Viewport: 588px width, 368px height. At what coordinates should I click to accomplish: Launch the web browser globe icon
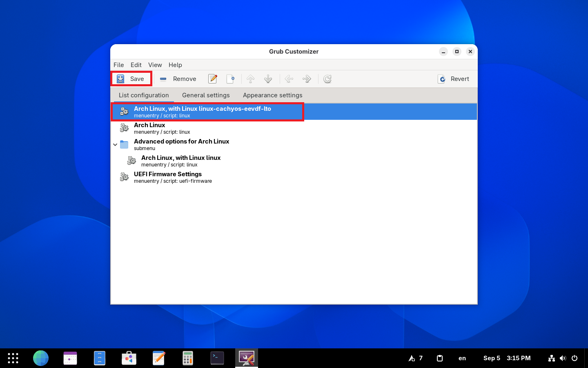coord(41,358)
